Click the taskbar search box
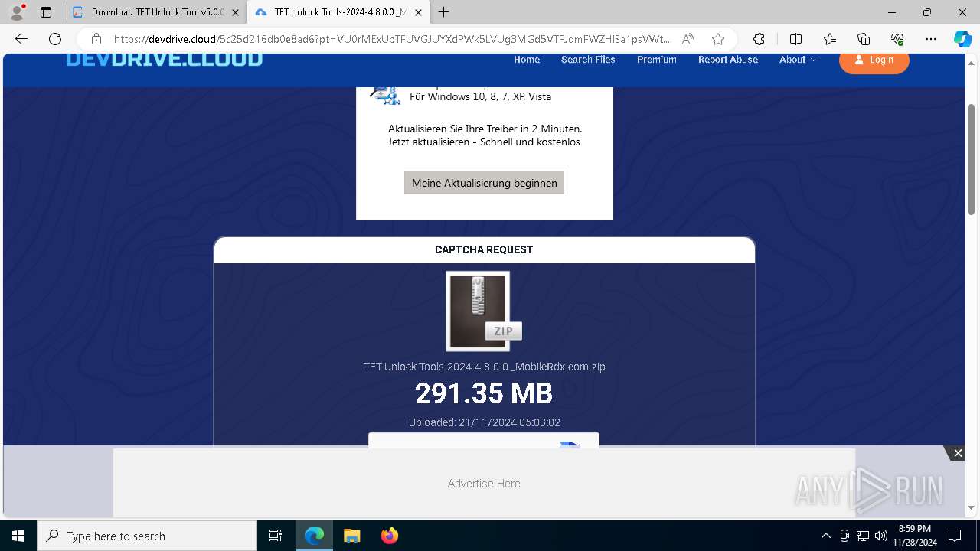Screen dimensions: 980x551 coord(147,536)
